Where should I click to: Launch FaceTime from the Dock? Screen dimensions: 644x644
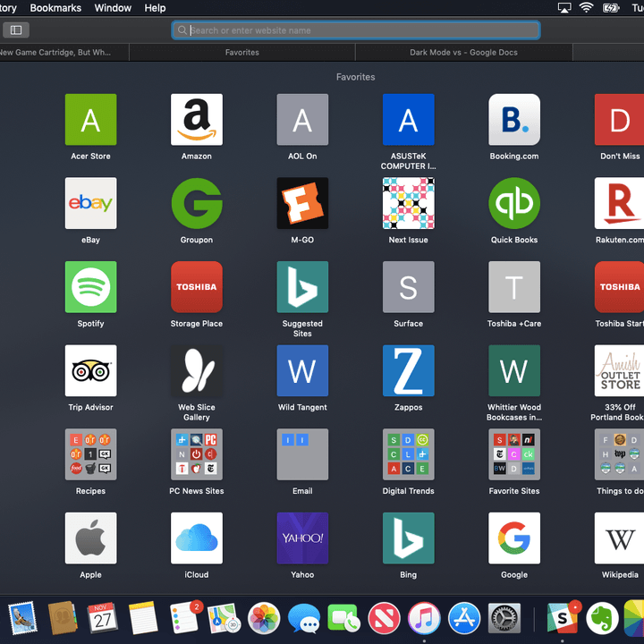point(343,619)
